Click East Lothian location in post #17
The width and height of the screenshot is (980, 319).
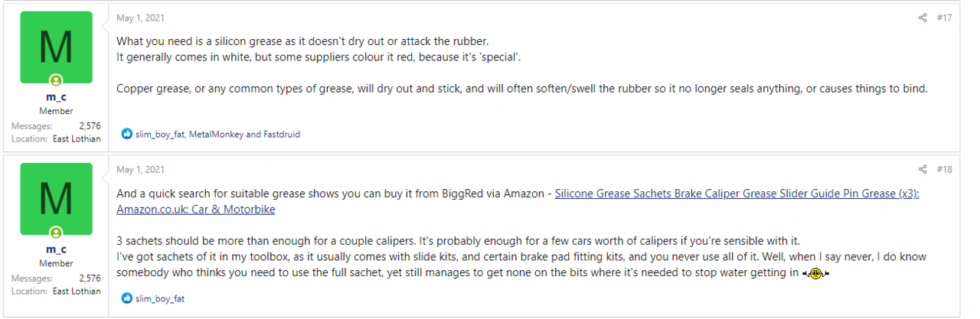[x=76, y=138]
